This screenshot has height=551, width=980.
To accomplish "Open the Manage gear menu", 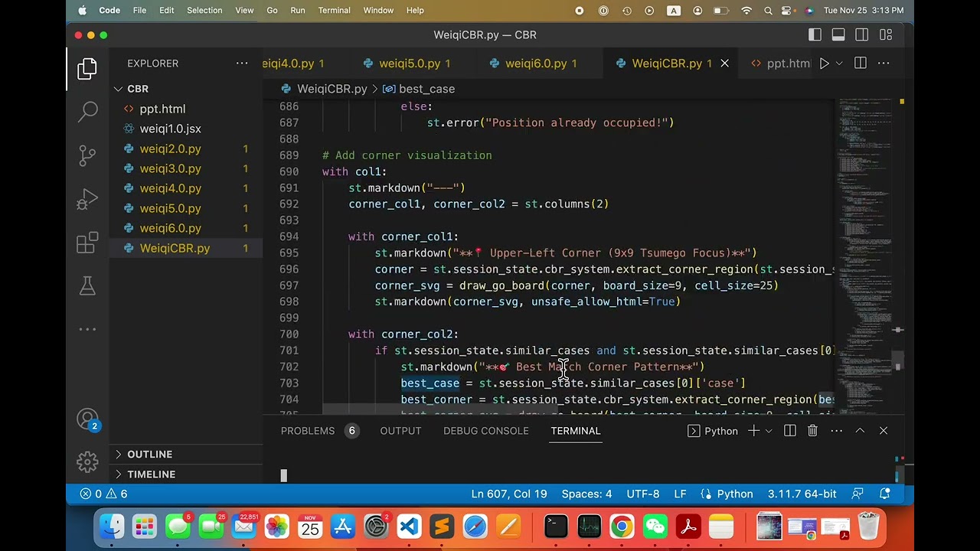I will tap(87, 461).
